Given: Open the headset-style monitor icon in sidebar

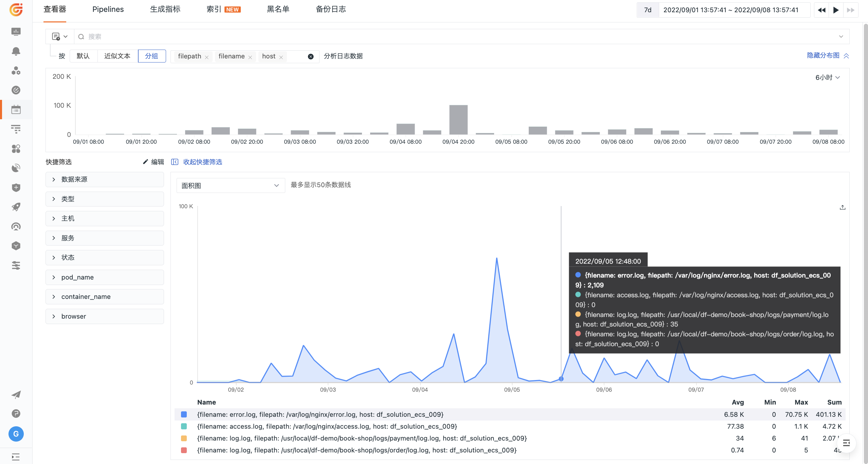Looking at the screenshot, I should point(16,227).
